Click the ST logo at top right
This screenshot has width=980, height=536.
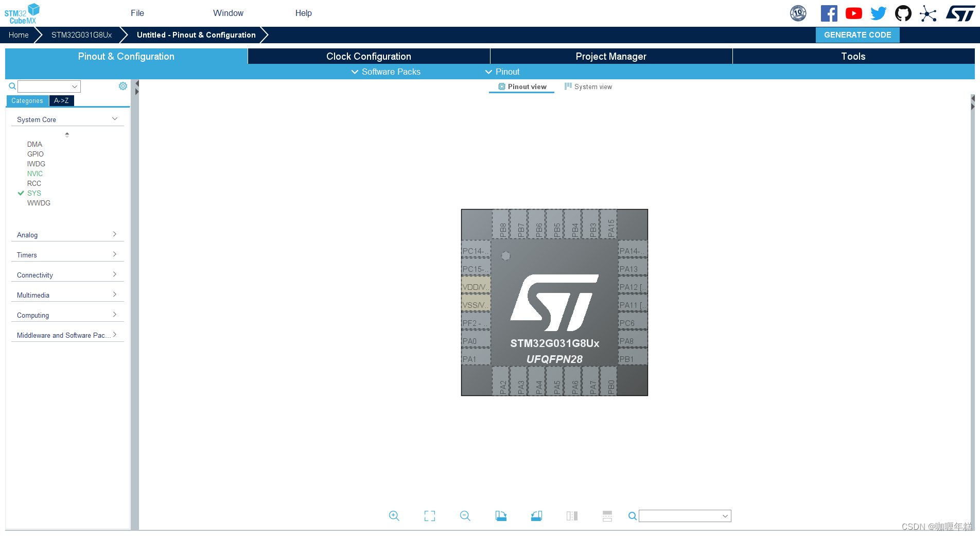(960, 13)
